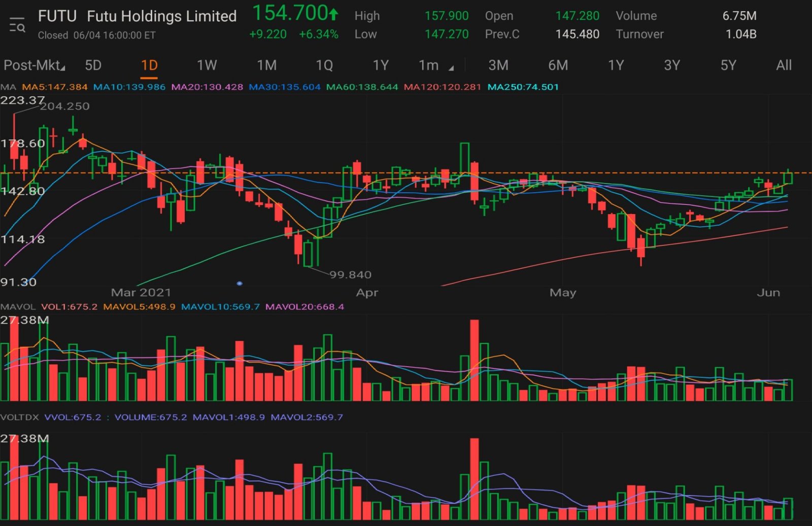The height and width of the screenshot is (526, 812).
Task: Click the 114.18 price axis label
Action: click(x=22, y=239)
